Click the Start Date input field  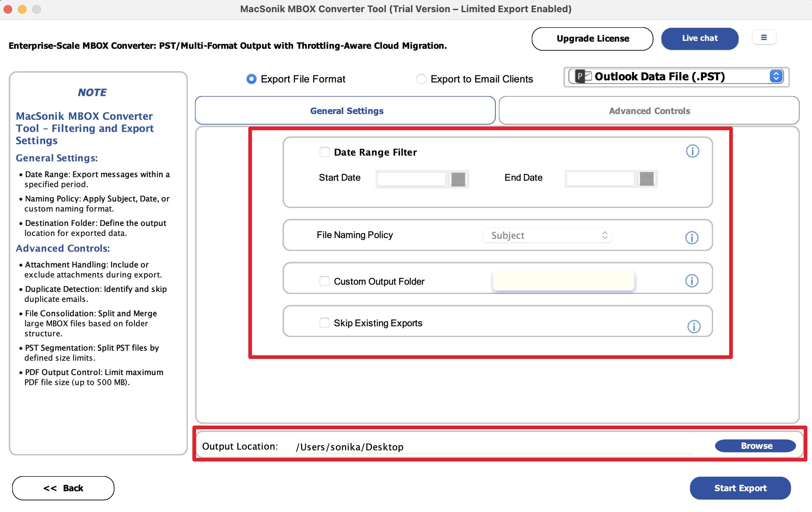411,179
